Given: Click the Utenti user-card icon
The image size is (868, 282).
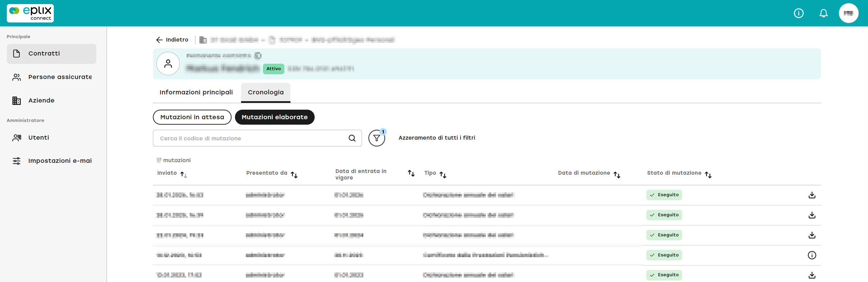Looking at the screenshot, I should pos(17,138).
